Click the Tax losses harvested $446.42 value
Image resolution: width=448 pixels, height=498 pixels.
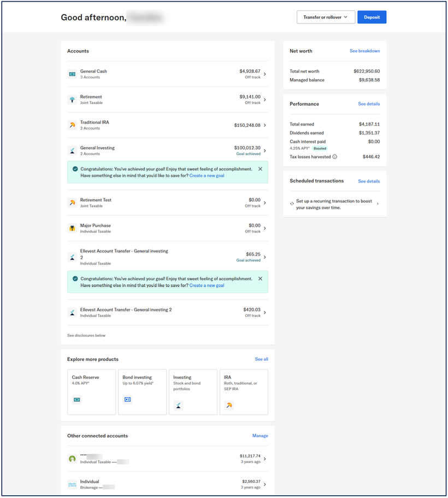click(x=371, y=156)
